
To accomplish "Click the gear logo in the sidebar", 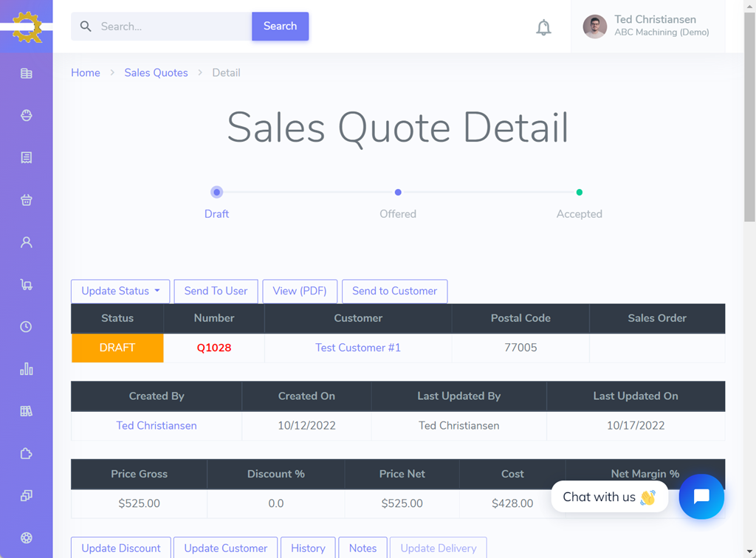I will click(27, 27).
